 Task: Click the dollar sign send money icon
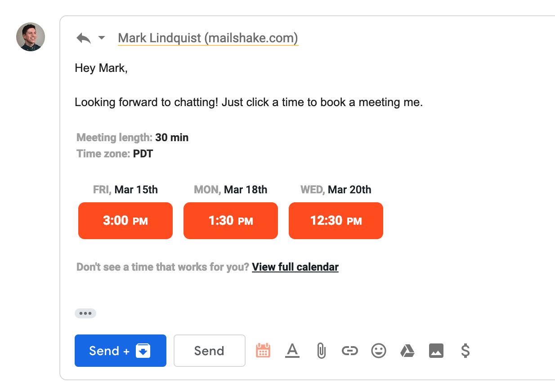click(465, 351)
